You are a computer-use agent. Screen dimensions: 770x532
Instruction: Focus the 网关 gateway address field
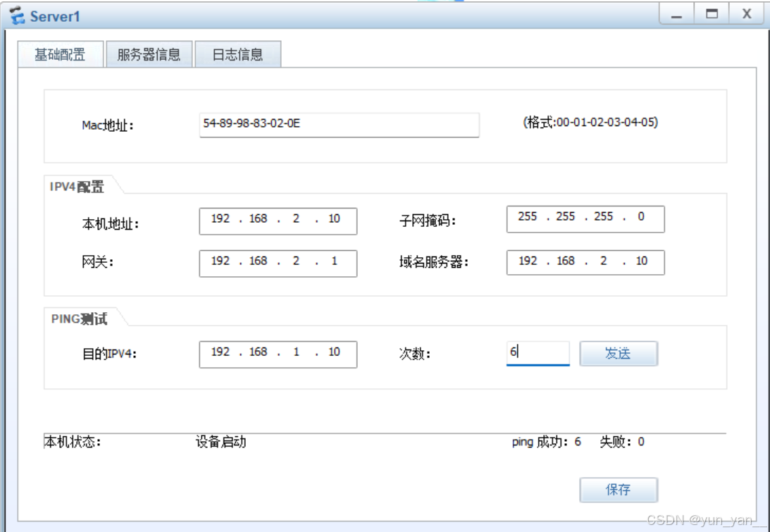278,263
